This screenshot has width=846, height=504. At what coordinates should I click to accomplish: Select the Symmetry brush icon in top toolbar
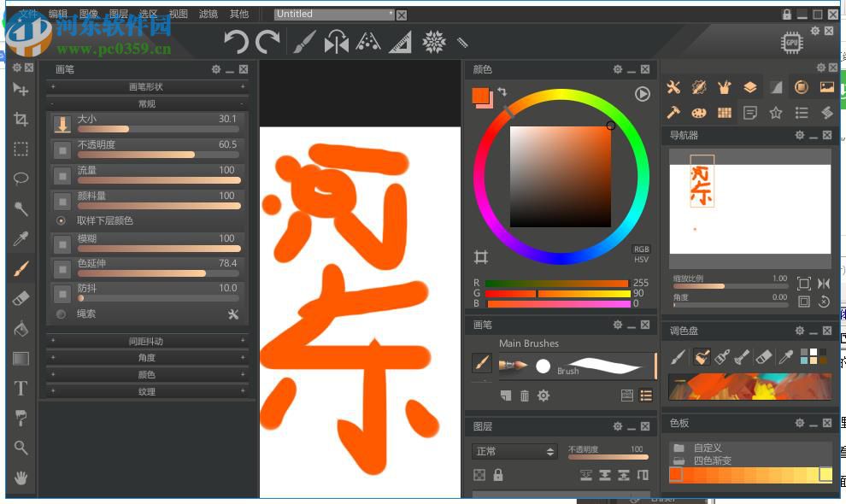tap(335, 42)
